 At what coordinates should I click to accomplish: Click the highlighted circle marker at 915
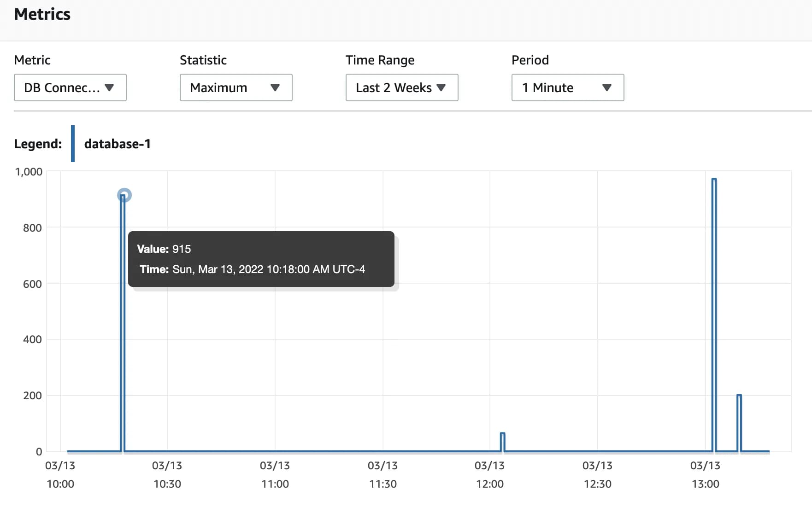[x=124, y=195]
